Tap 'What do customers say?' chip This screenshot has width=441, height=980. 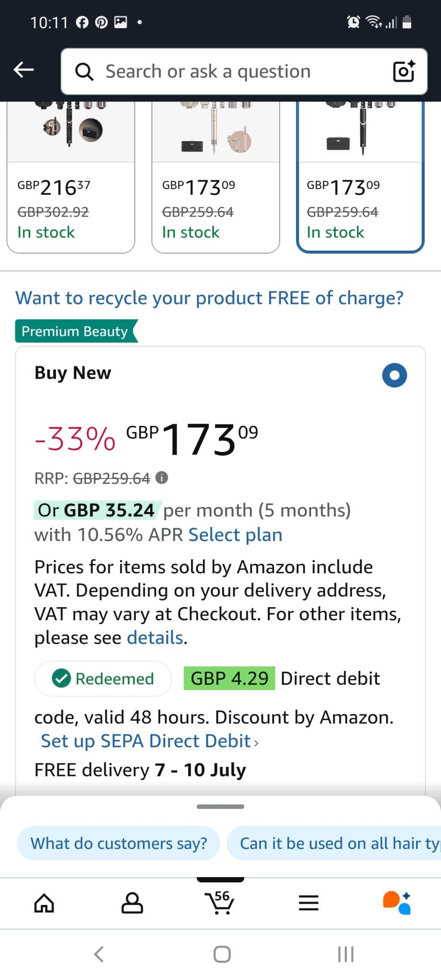[119, 843]
